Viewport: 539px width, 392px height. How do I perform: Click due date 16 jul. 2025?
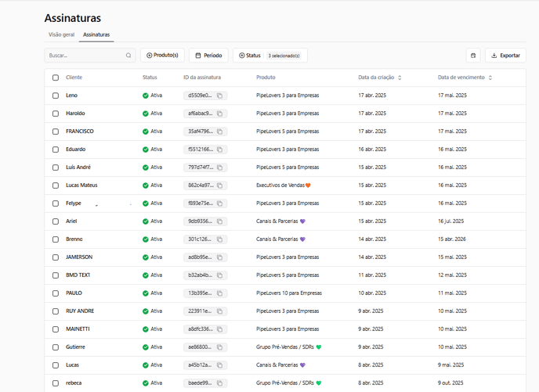tap(451, 221)
